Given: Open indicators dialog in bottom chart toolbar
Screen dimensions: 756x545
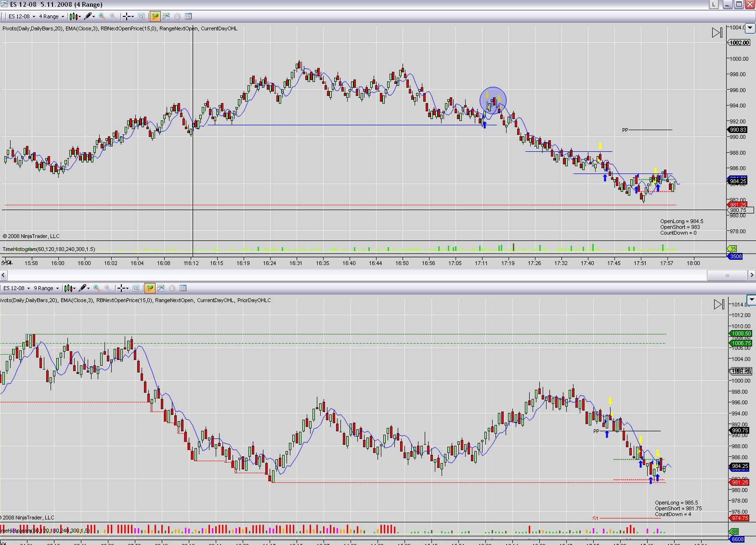Looking at the screenshot, I should coord(161,288).
